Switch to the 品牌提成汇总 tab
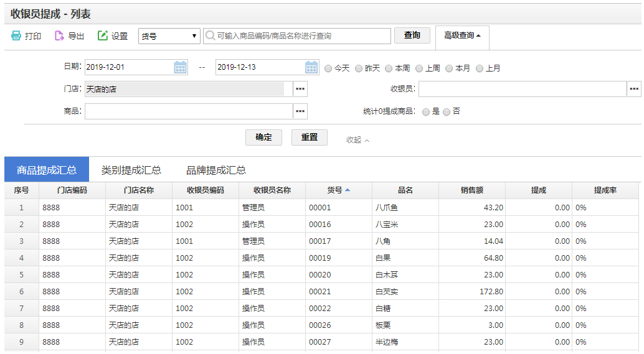 coord(215,170)
